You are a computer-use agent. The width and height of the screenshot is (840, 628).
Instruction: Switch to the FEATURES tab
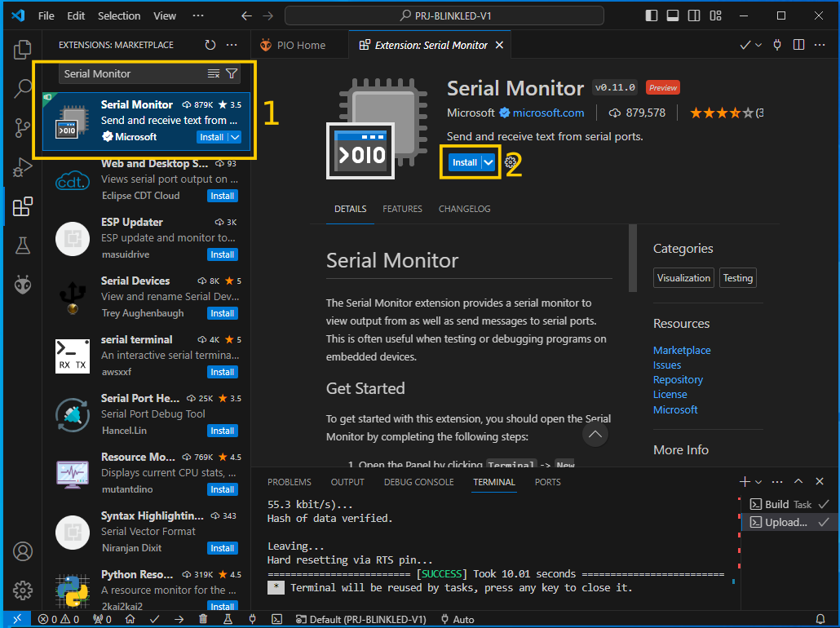pos(402,209)
